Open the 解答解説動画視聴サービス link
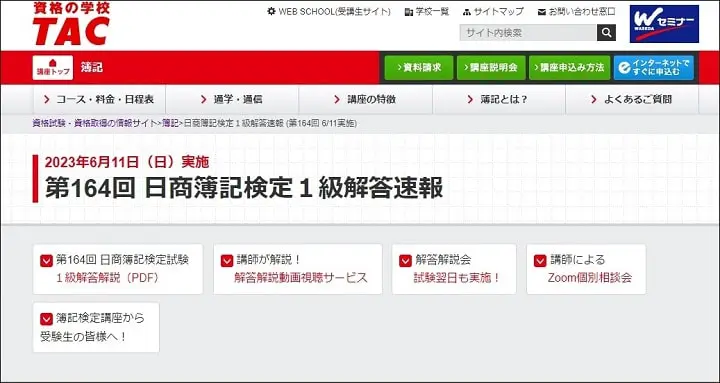Screen dimensions: 720x383 (x=301, y=278)
